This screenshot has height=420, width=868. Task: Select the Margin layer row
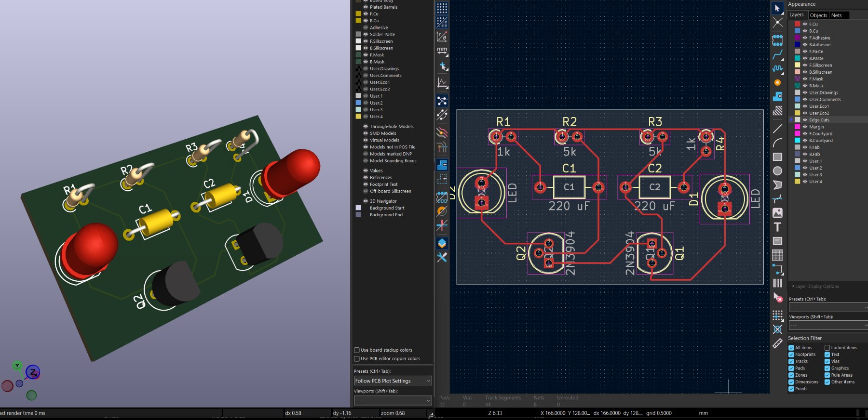828,127
